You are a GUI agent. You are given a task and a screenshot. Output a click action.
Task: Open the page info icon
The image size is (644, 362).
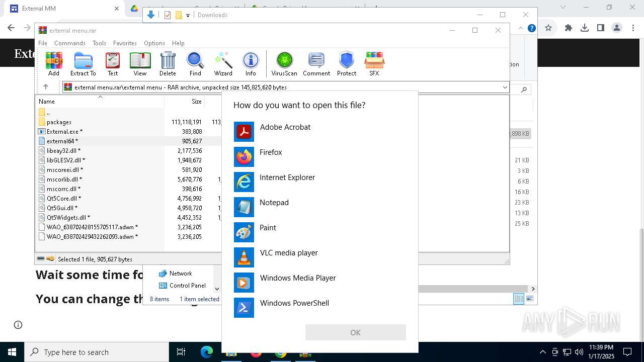[x=18, y=325]
